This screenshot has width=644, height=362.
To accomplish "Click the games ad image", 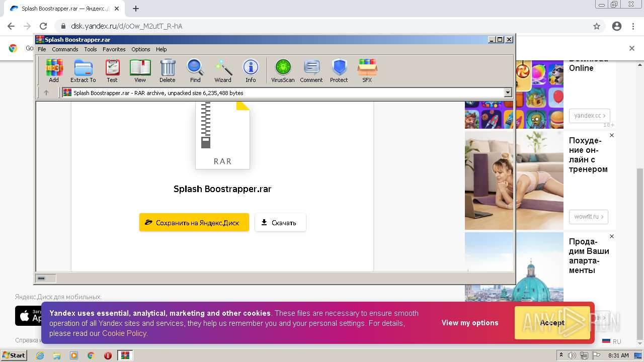I will point(539,95).
